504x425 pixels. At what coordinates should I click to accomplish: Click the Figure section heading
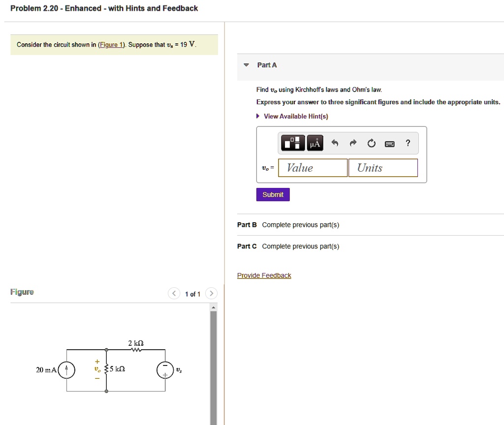pos(22,292)
